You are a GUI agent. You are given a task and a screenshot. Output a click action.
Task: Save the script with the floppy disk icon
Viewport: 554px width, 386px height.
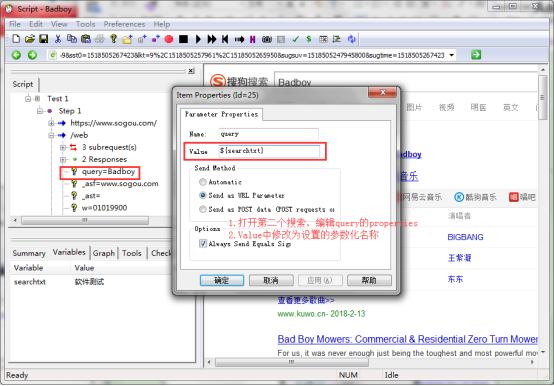point(43,39)
